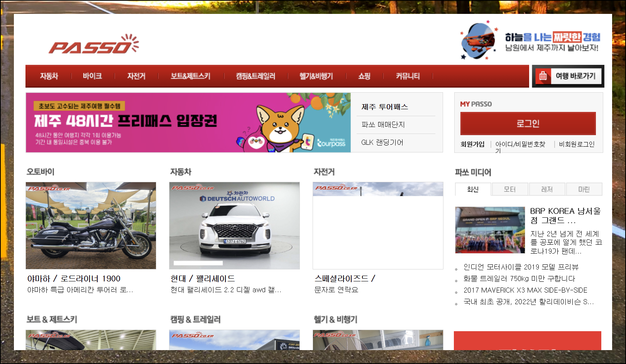Image resolution: width=626 pixels, height=364 pixels.
Task: Open the 오토바이 section heading
Action: click(41, 172)
